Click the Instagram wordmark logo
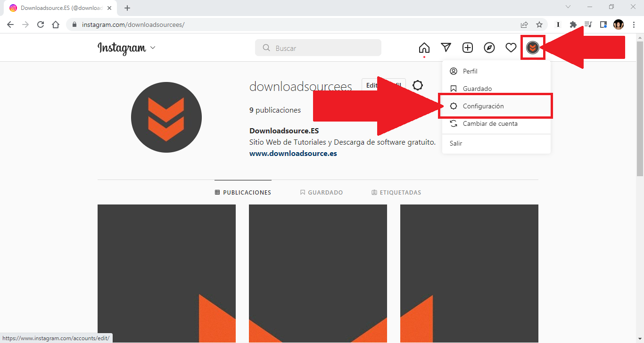Viewport: 644px width, 343px height. point(122,48)
